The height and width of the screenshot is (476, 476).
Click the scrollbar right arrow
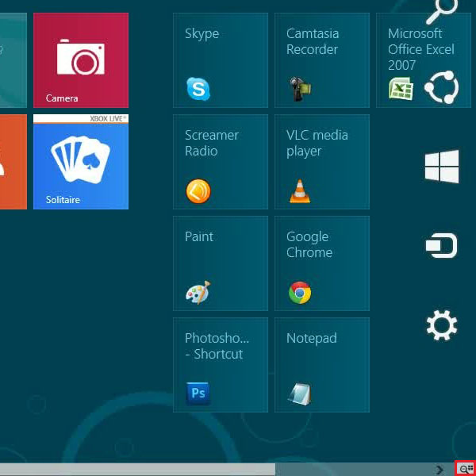point(440,470)
